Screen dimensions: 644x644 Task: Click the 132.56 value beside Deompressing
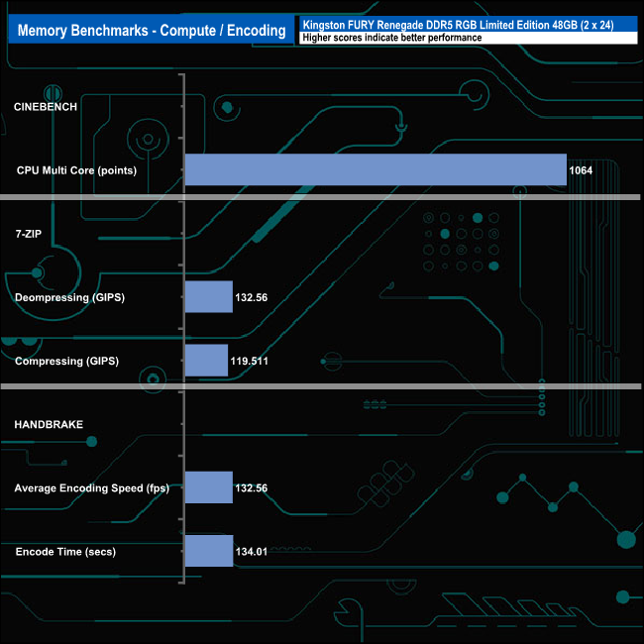(x=252, y=297)
